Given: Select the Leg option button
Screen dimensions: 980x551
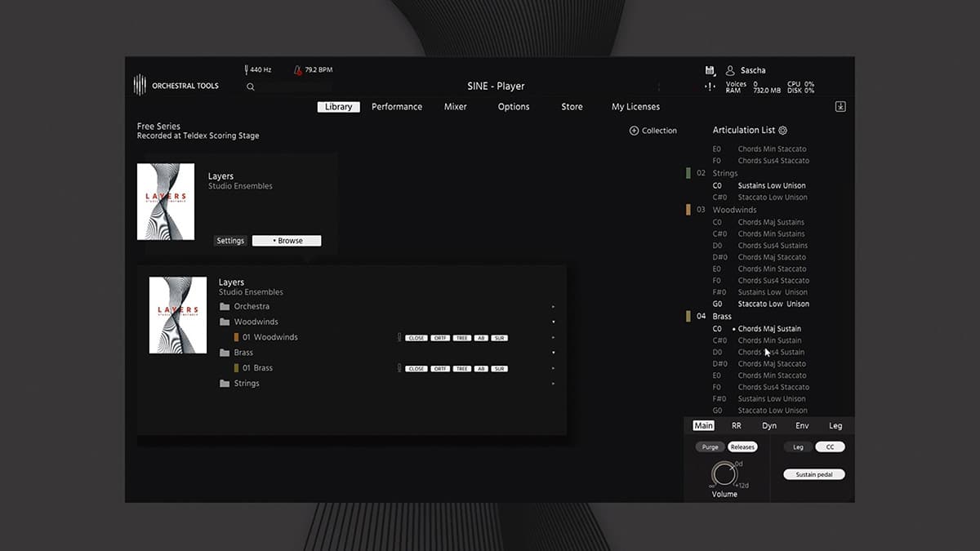Looking at the screenshot, I should pos(798,447).
